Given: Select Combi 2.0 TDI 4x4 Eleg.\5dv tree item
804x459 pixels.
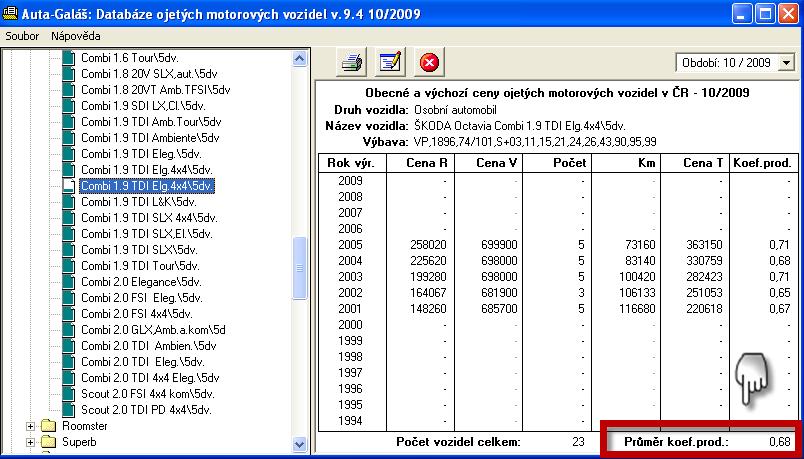Looking at the screenshot, I should point(150,378).
